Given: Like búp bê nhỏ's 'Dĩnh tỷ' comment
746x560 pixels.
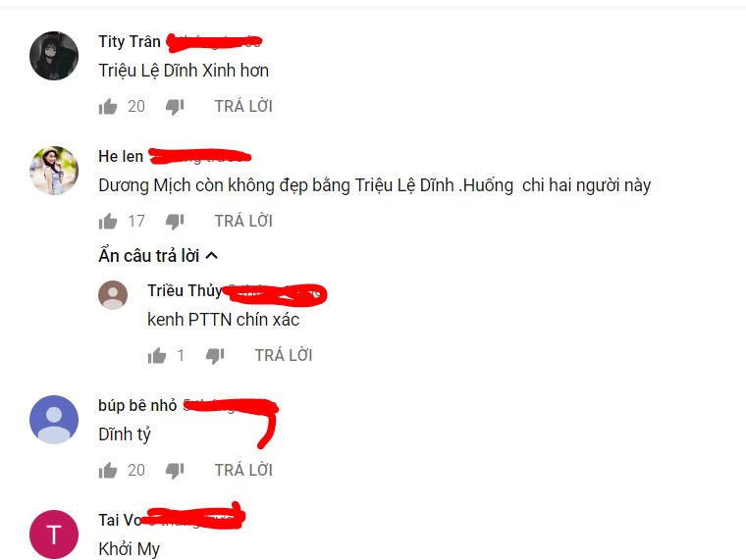Looking at the screenshot, I should click(x=108, y=470).
